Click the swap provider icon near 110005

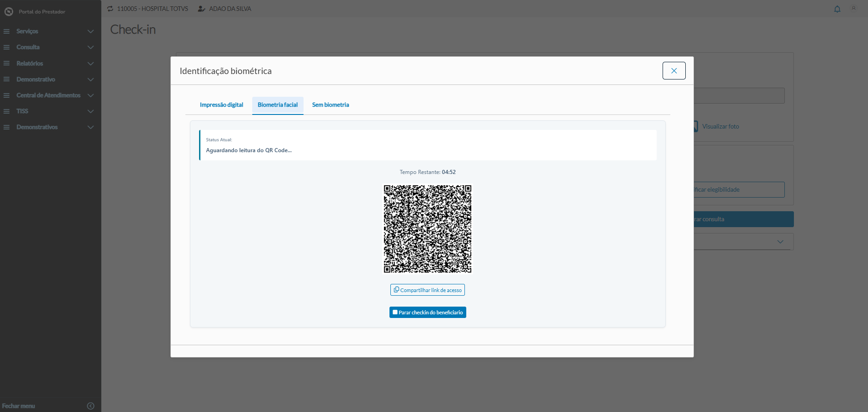point(110,9)
